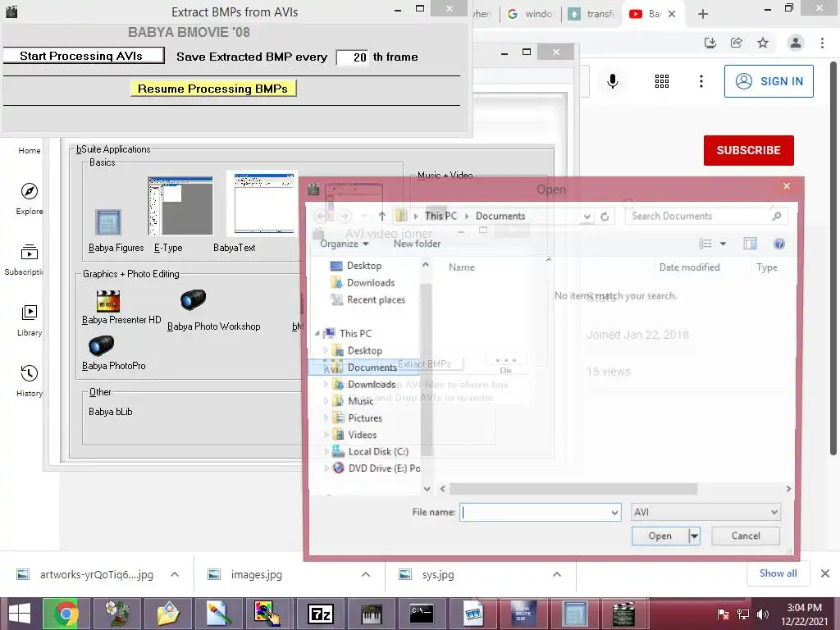
Task: Open YouTube History in sidebar
Action: [x=30, y=381]
